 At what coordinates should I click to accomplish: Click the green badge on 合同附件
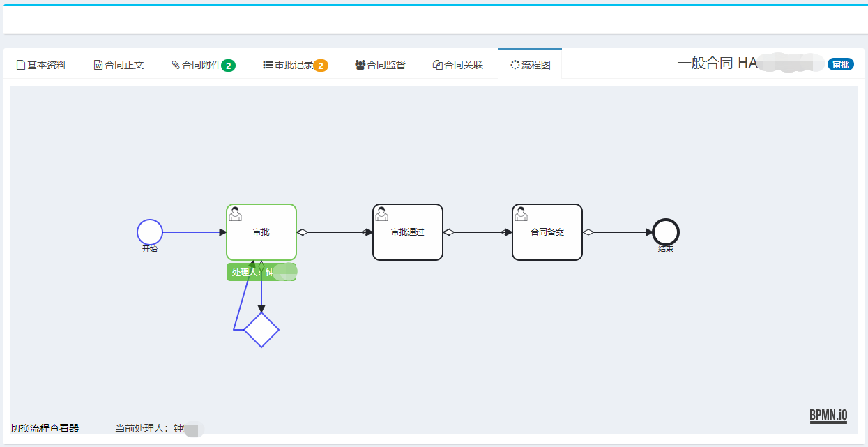(228, 66)
